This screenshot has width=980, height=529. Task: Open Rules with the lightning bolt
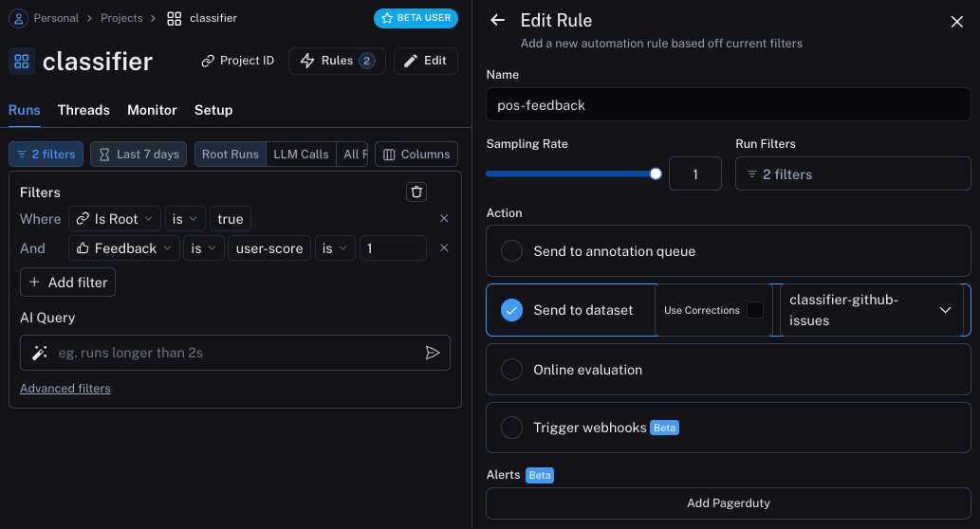point(337,61)
